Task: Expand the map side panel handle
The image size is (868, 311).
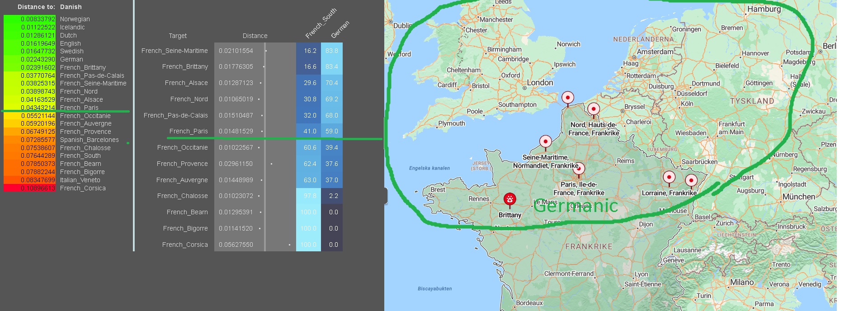Action: tap(386, 196)
